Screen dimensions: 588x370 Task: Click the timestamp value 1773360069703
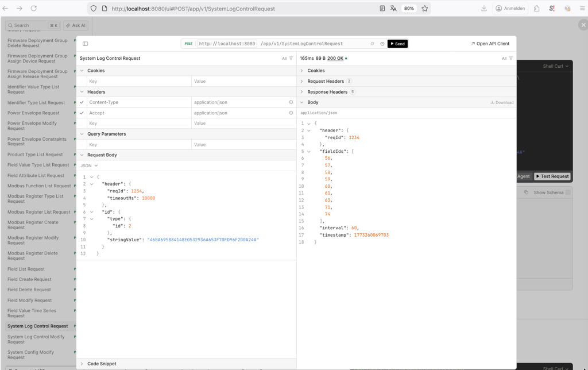(x=372, y=235)
